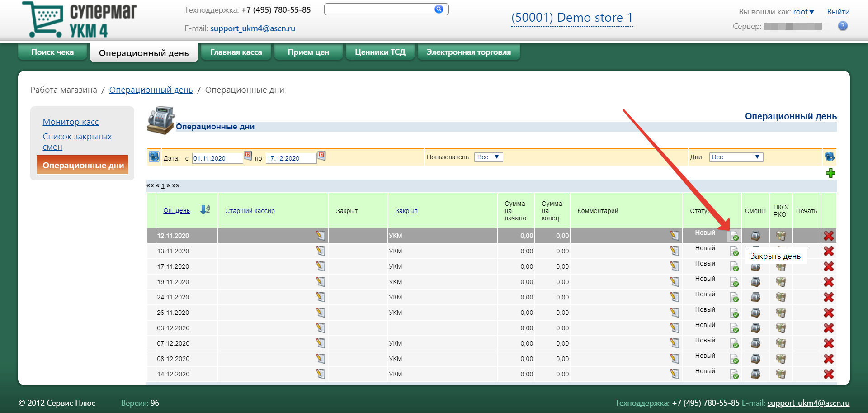Click Выйти to log out
The image size is (868, 413).
tap(838, 12)
